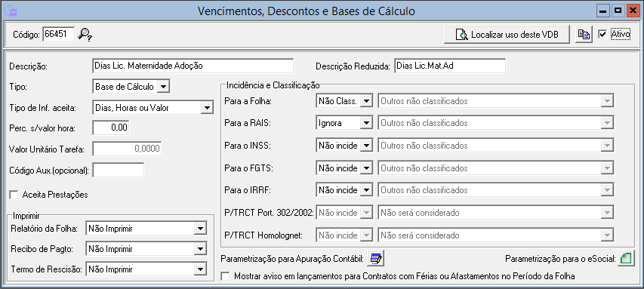Click the Imprimir group label
644x289 pixels.
click(x=26, y=215)
